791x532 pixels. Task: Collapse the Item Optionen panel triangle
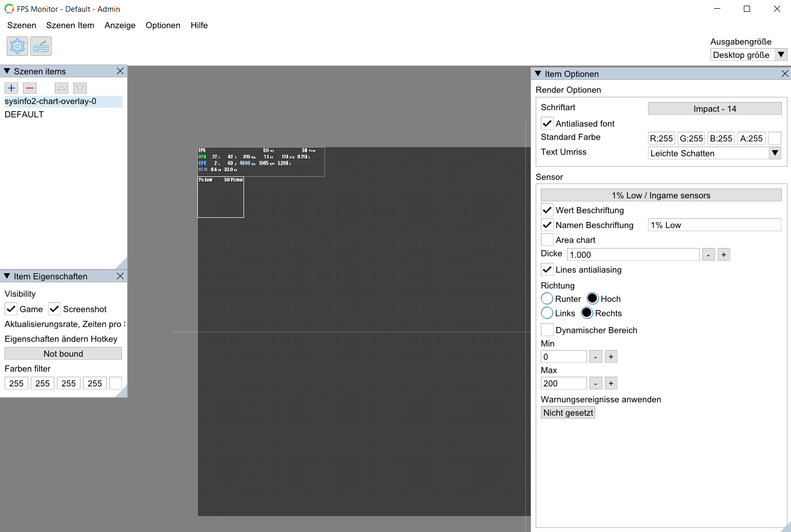pos(538,74)
